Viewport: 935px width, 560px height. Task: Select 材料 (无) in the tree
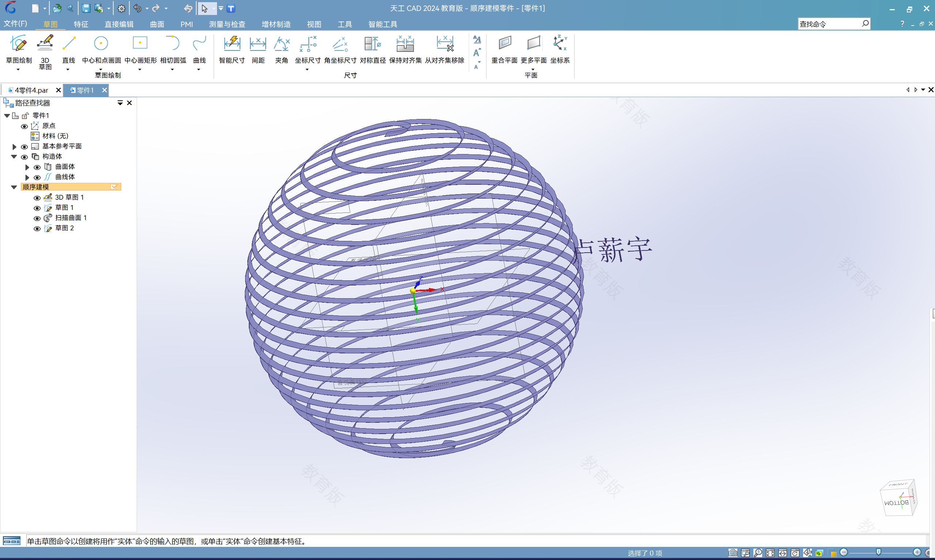tap(55, 136)
